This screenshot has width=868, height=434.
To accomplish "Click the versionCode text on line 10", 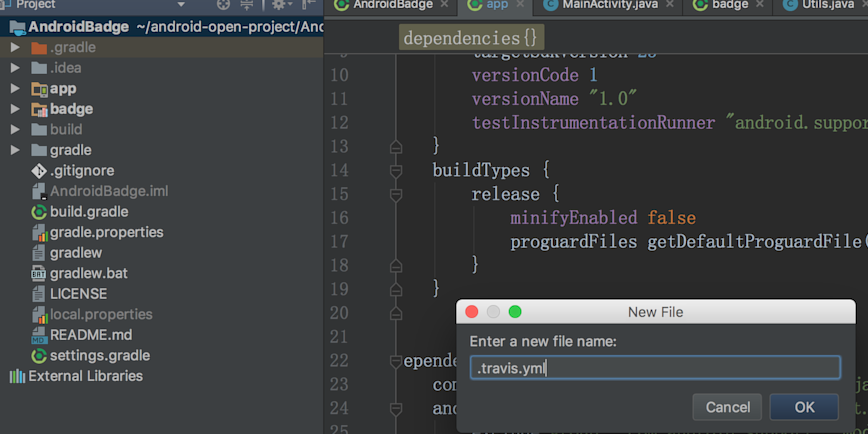I will (525, 75).
